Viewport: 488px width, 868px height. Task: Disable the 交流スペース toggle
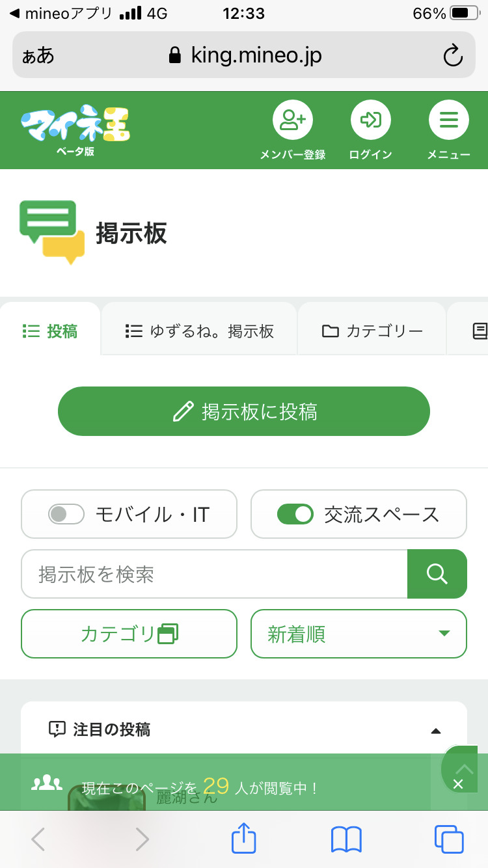(295, 515)
